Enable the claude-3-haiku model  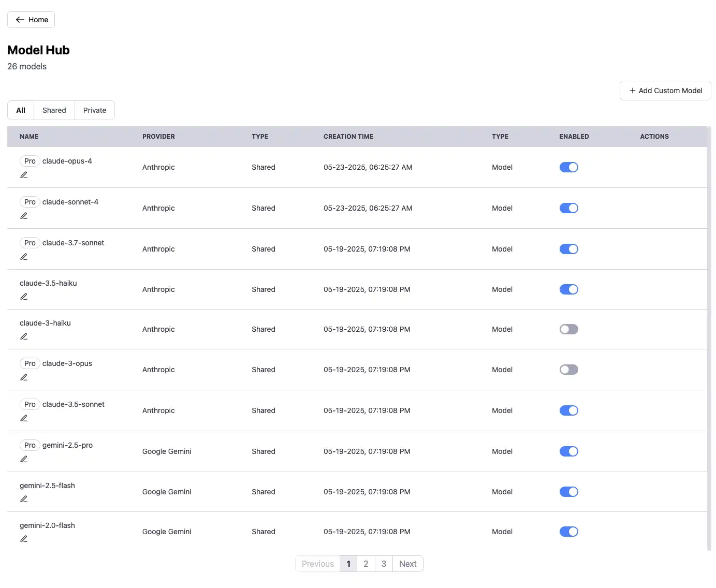point(568,329)
